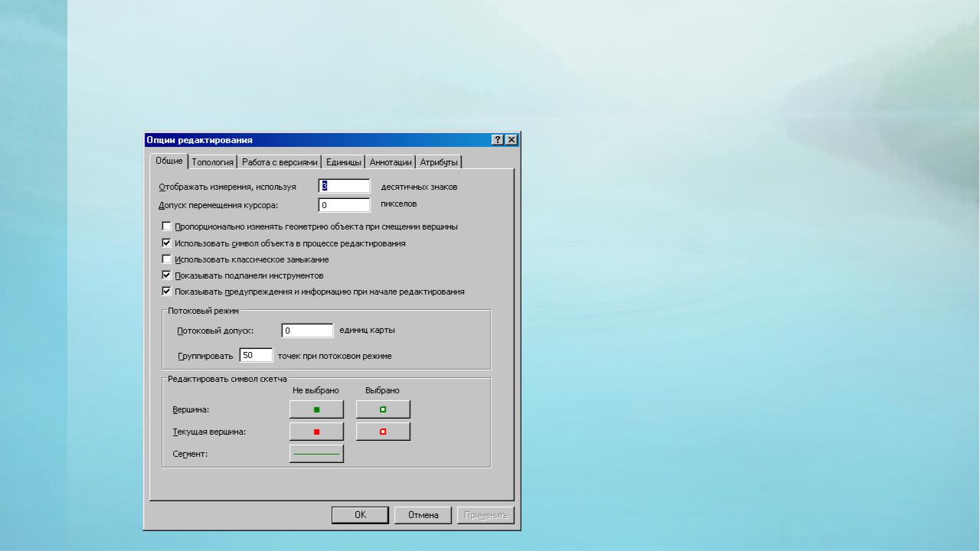Toggle Показывать предупреждения при начале редактирования
This screenshot has height=551, width=980.
(166, 292)
